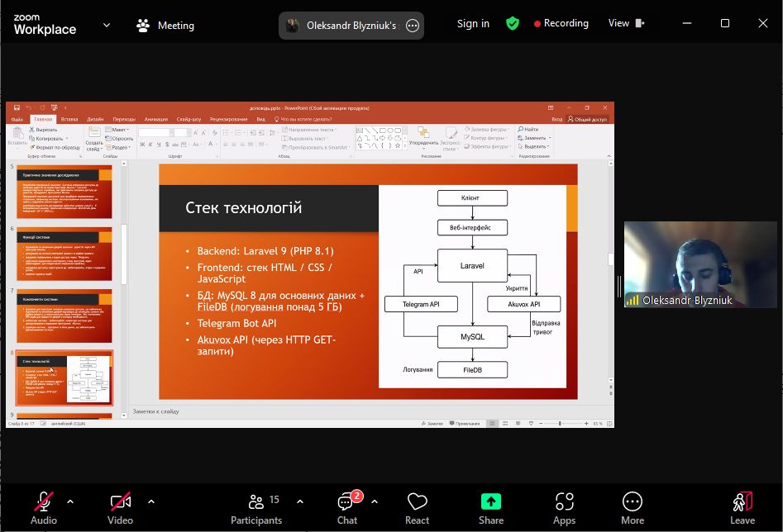
Task: Click the green encryption shield icon
Action: (x=513, y=24)
